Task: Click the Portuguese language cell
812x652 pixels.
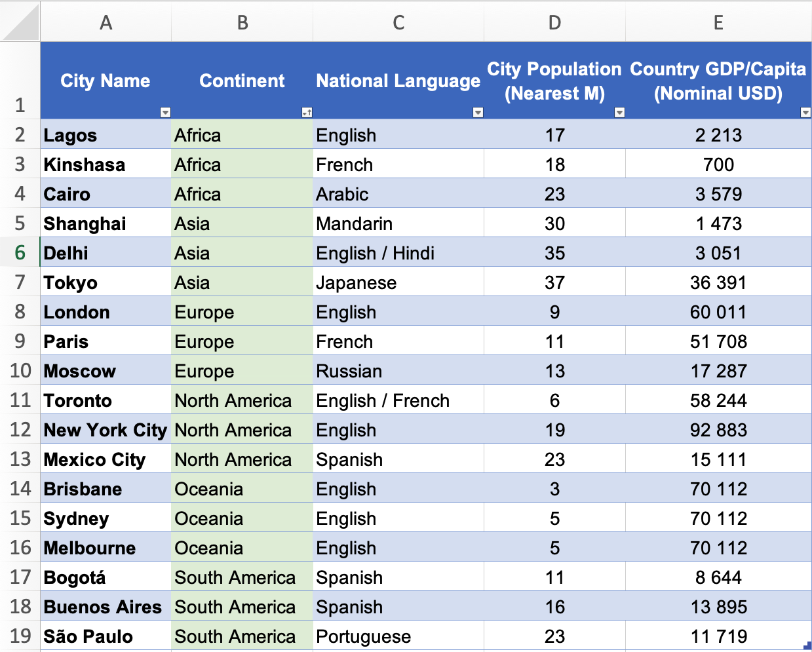Action: [363, 637]
